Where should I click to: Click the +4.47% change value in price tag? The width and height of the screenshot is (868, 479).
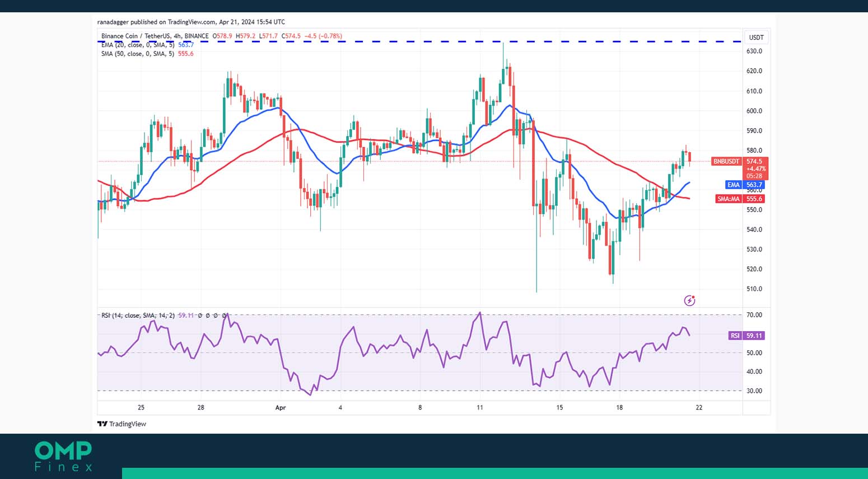[x=755, y=169]
